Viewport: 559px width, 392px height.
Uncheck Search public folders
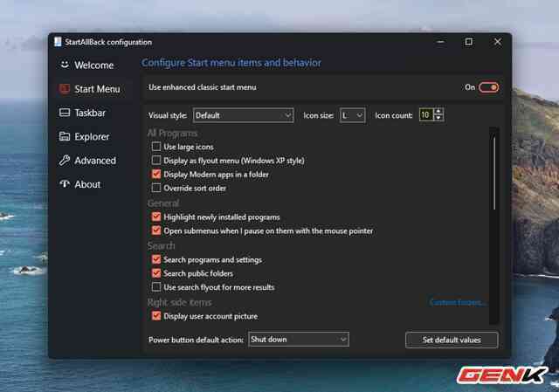click(x=156, y=273)
